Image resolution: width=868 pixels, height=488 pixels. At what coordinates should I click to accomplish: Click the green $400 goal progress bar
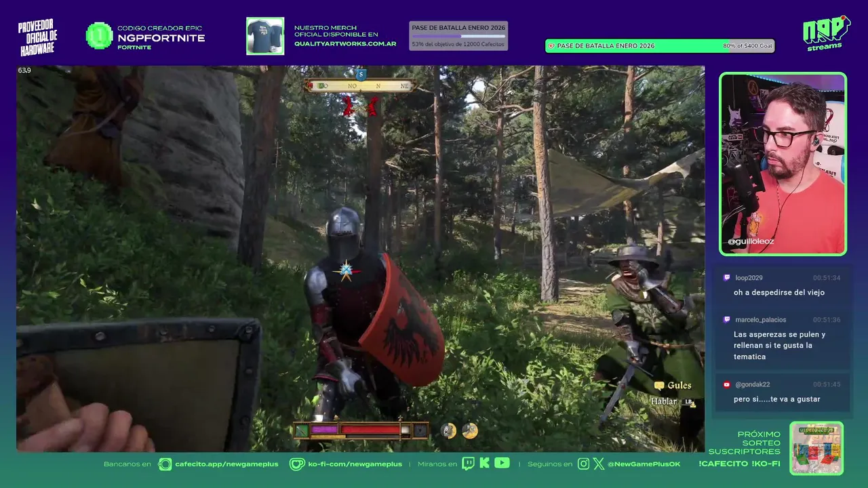point(660,46)
